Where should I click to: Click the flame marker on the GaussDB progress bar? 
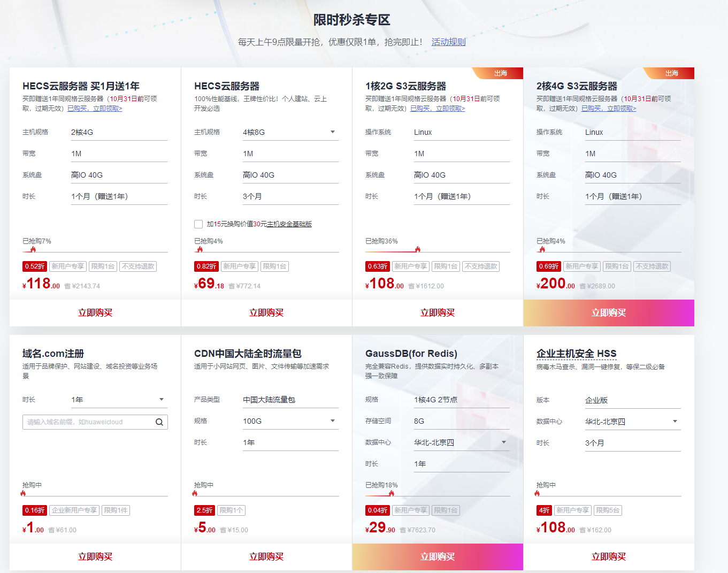point(392,493)
